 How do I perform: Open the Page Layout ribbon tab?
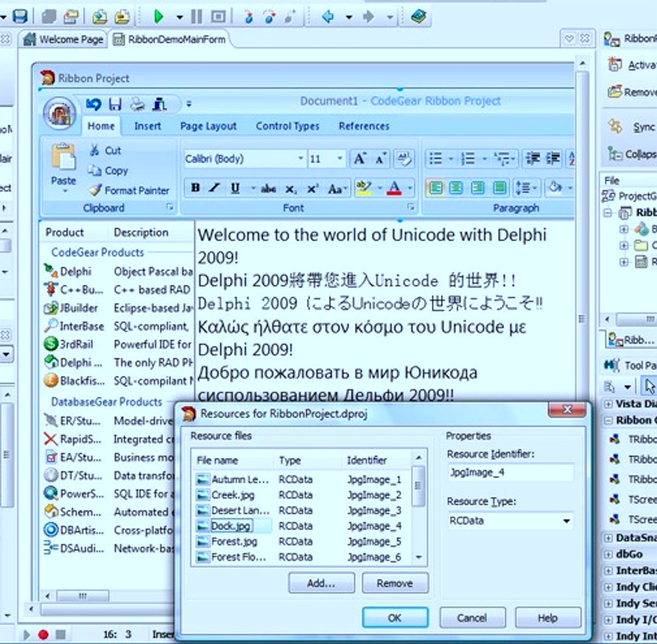208,126
